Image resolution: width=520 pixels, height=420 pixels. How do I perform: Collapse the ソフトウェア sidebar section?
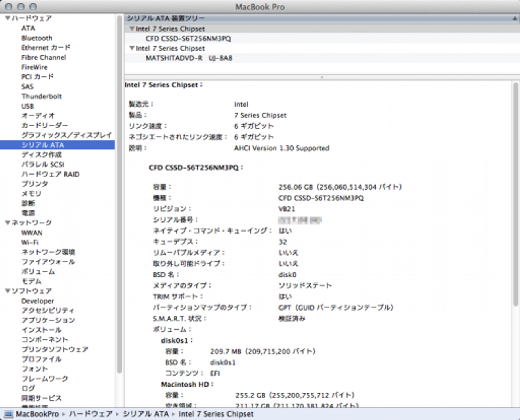(x=8, y=291)
